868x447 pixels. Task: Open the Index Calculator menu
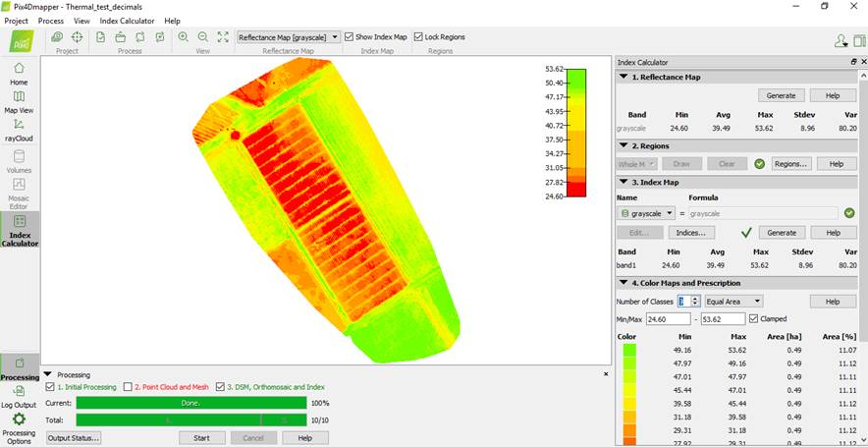tap(128, 21)
